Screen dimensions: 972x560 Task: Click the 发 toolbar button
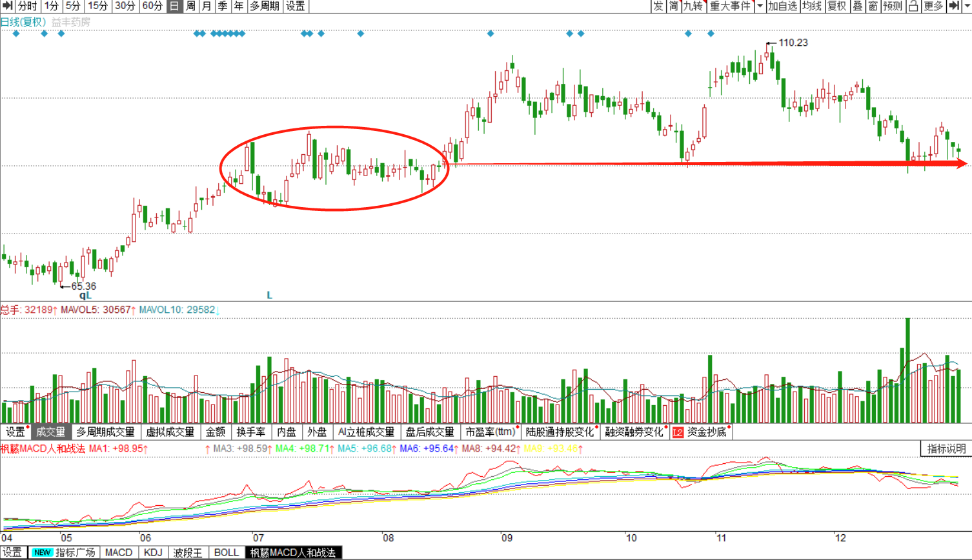(x=658, y=6)
